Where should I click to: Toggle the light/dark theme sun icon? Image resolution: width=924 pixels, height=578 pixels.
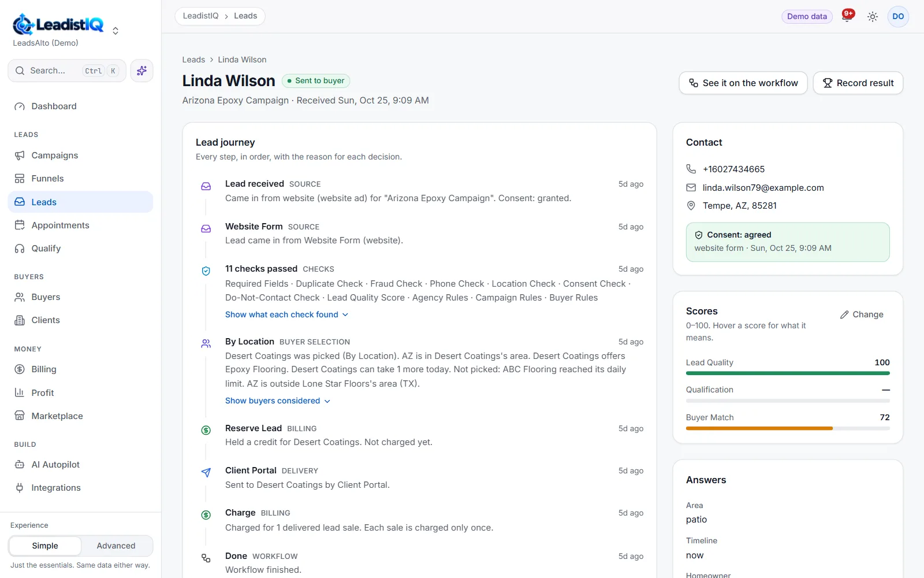point(873,17)
